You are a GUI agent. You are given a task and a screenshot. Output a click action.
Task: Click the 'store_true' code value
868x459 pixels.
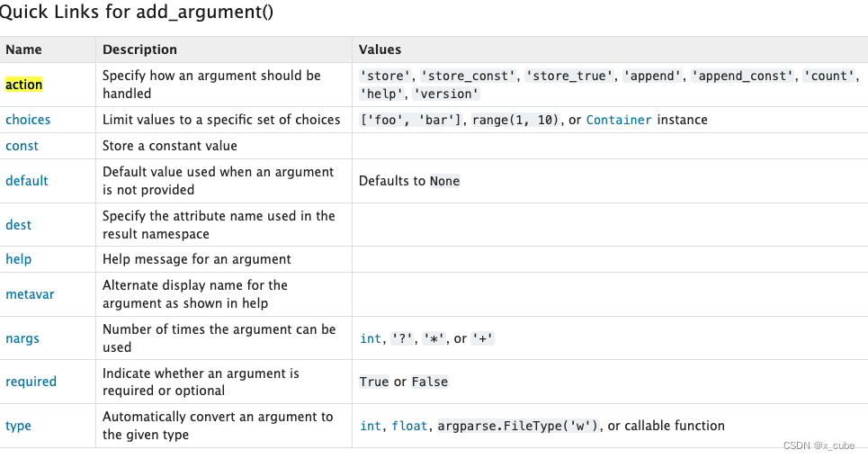click(568, 76)
